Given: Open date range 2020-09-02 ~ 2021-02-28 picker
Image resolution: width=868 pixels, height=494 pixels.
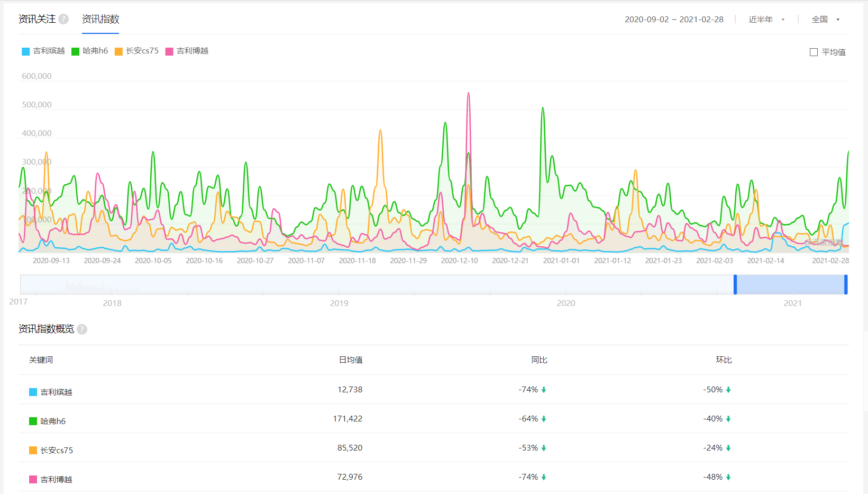Looking at the screenshot, I should (674, 20).
